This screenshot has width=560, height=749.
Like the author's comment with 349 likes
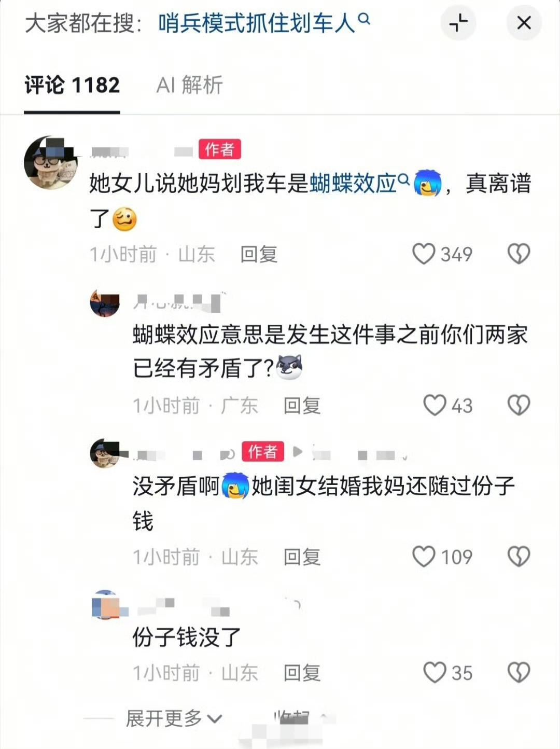coord(424,254)
